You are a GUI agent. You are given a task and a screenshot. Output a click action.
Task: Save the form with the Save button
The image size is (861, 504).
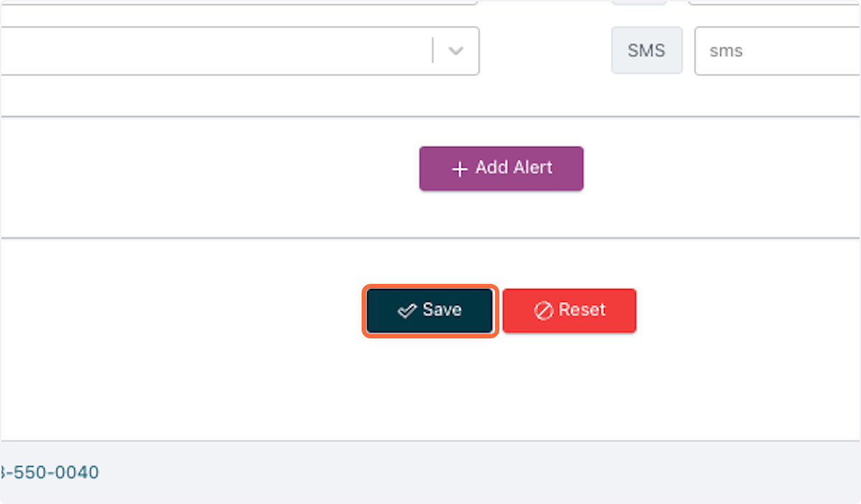click(430, 310)
